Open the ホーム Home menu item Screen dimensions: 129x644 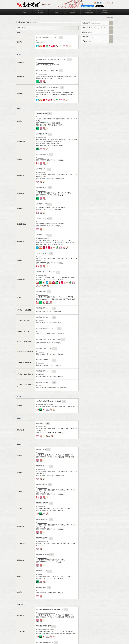pos(24,12)
